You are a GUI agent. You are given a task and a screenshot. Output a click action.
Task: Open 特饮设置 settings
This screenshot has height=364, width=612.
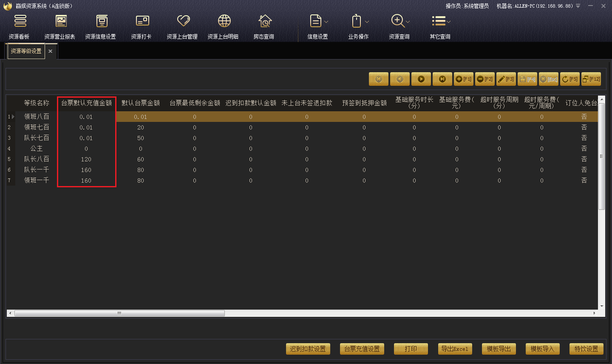pos(586,349)
